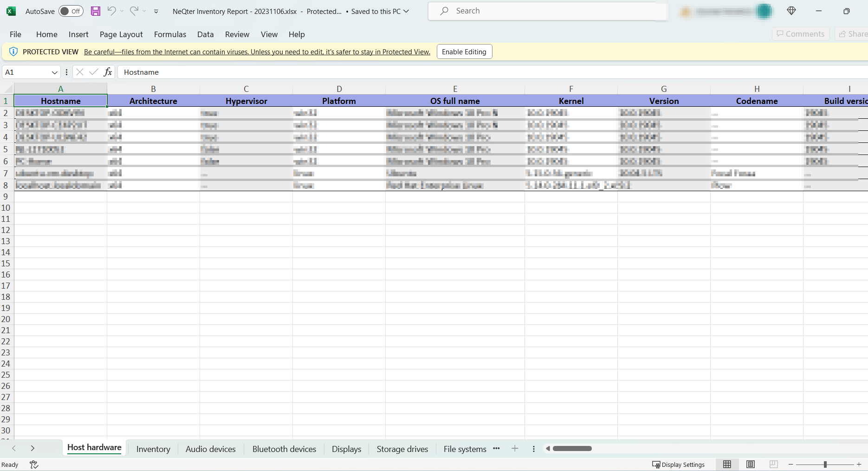Click the Redo arrow icon
The height and width of the screenshot is (471, 868).
pyautogui.click(x=134, y=11)
